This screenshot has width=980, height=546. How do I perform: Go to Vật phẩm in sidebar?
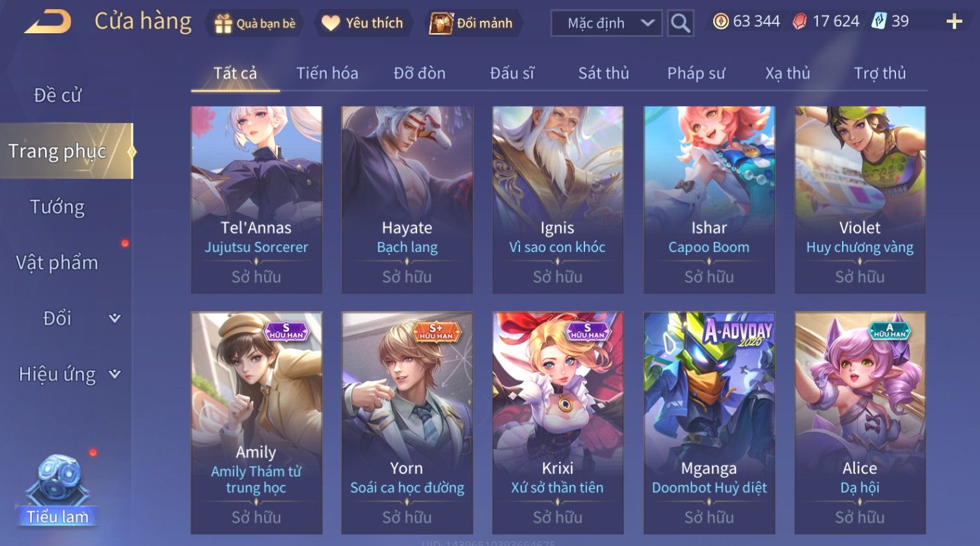[57, 262]
